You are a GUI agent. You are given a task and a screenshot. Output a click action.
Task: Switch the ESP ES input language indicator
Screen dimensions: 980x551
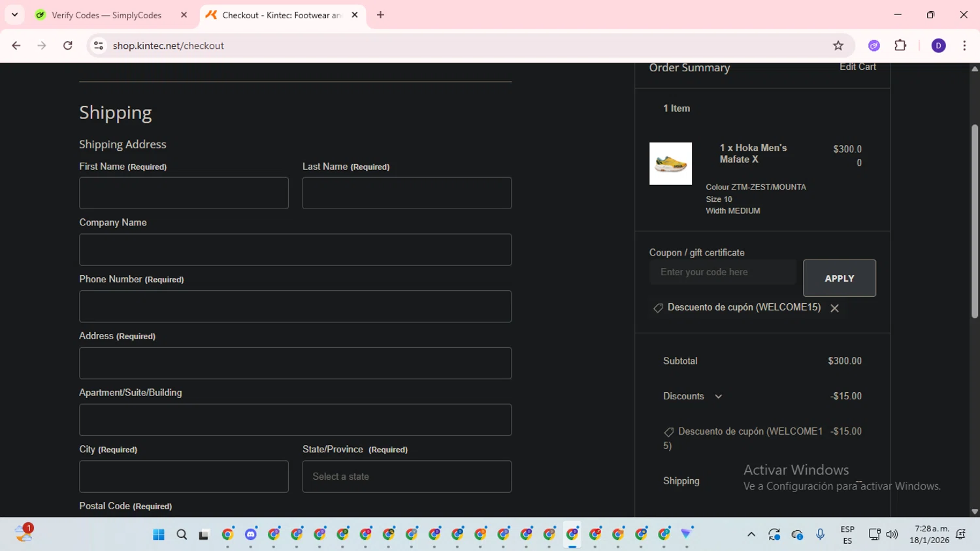(847, 535)
